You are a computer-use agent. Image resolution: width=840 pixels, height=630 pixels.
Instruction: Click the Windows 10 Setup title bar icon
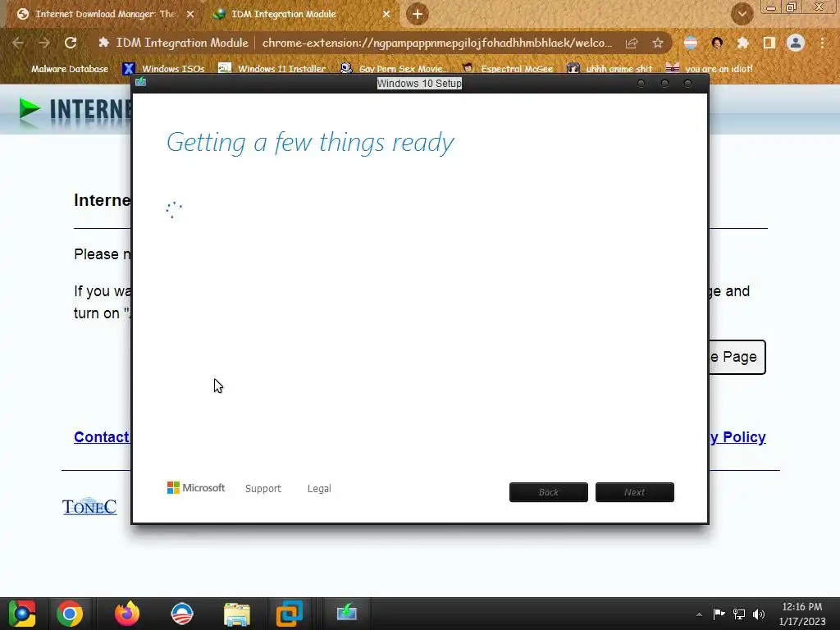pyautogui.click(x=140, y=82)
